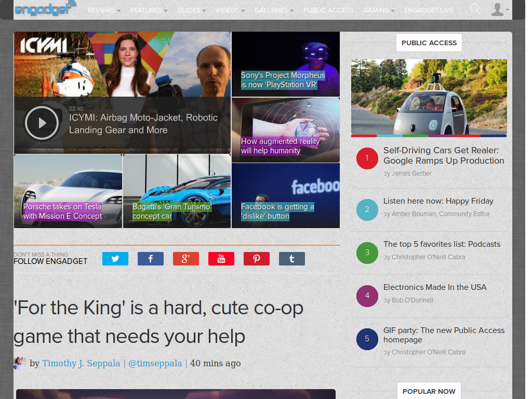Click byline by Amber Bouman, Community Editor
This screenshot has height=399, width=532.
click(436, 214)
